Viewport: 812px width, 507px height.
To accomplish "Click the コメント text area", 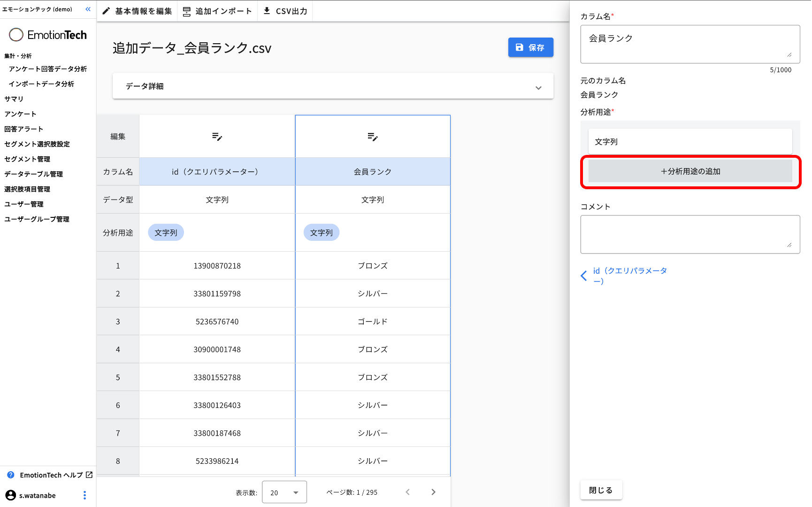I will click(x=689, y=234).
